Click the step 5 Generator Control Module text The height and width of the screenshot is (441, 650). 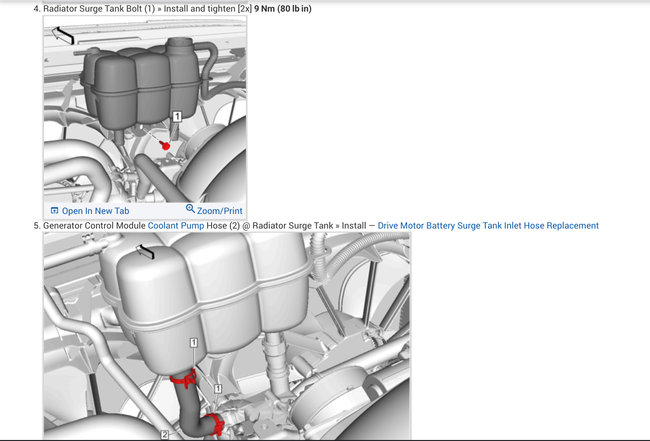[x=95, y=226]
